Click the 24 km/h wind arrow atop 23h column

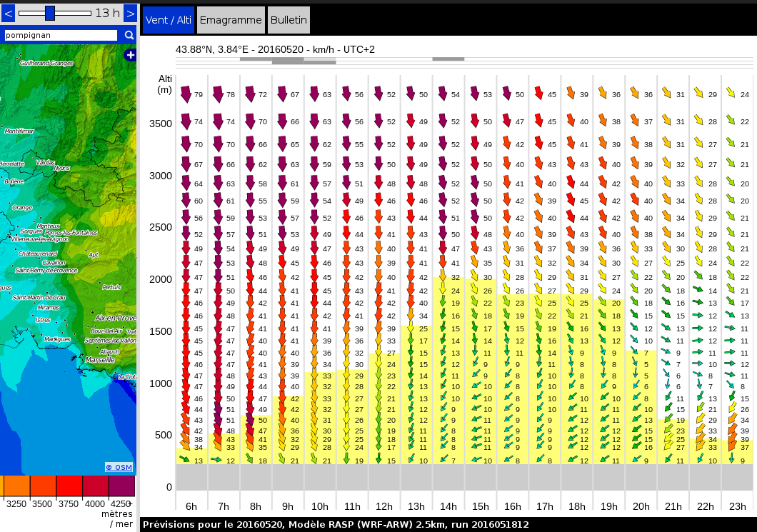tap(731, 93)
